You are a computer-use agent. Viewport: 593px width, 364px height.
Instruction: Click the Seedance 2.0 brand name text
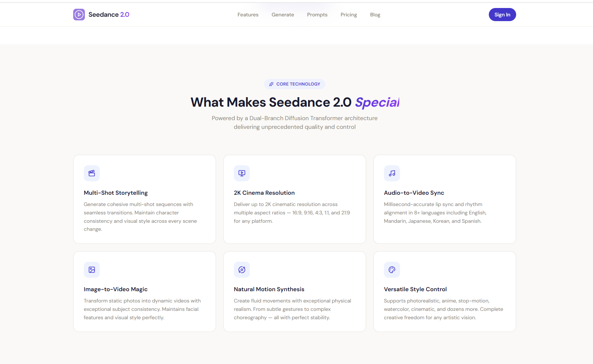(x=109, y=14)
